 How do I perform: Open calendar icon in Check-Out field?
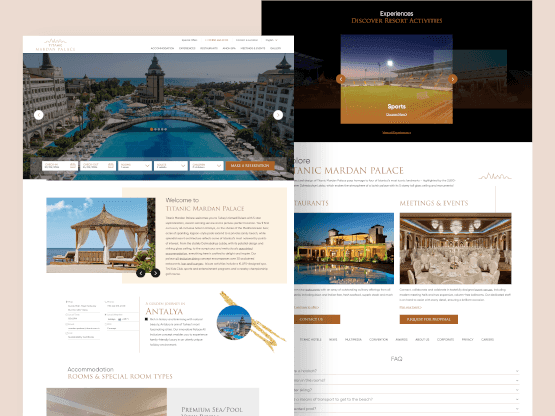111,165
